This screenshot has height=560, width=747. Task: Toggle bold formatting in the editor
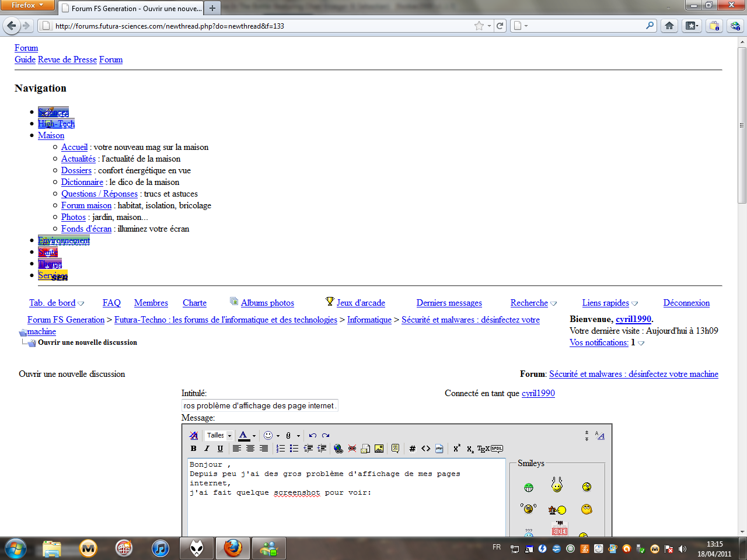[194, 449]
